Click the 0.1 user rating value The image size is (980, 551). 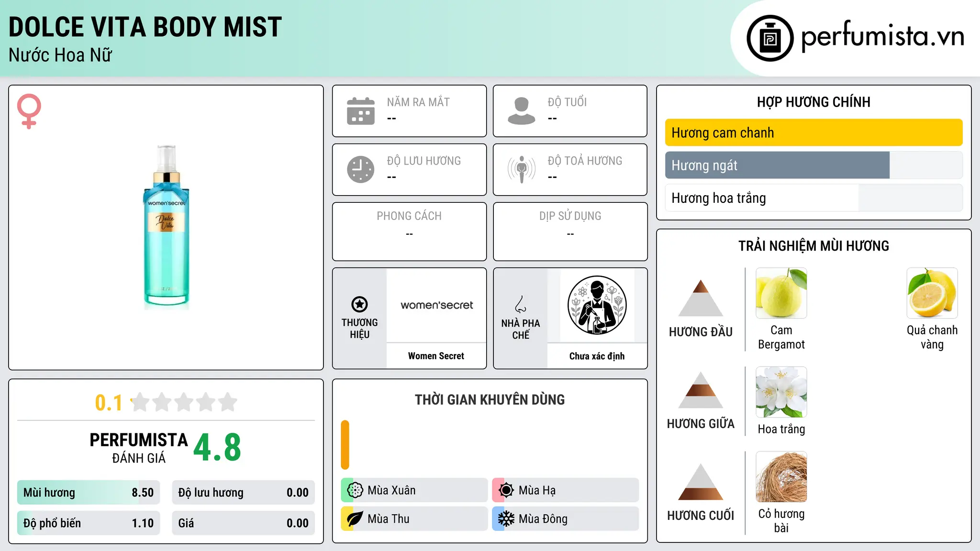coord(109,403)
